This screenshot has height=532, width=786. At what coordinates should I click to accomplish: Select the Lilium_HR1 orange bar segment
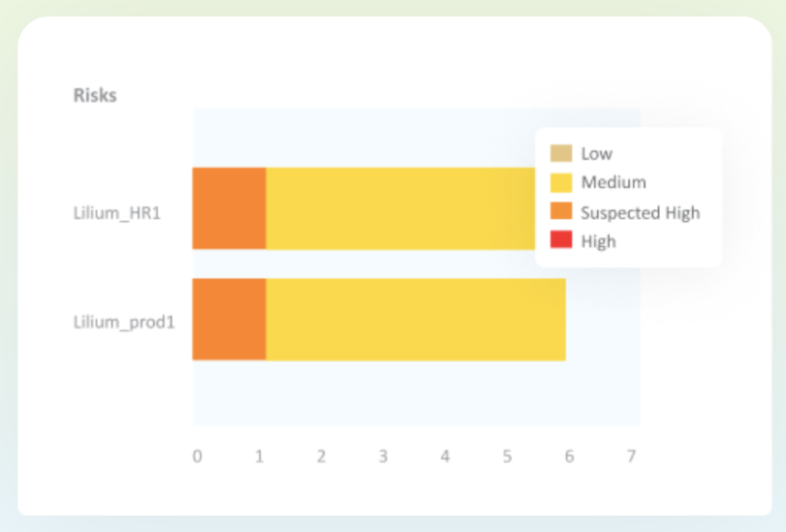click(229, 208)
